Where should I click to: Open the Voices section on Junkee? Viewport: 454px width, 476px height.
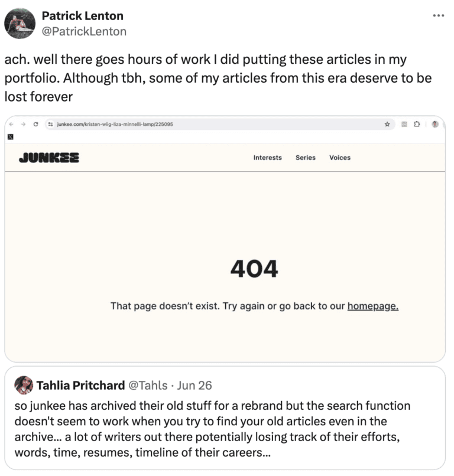click(340, 158)
